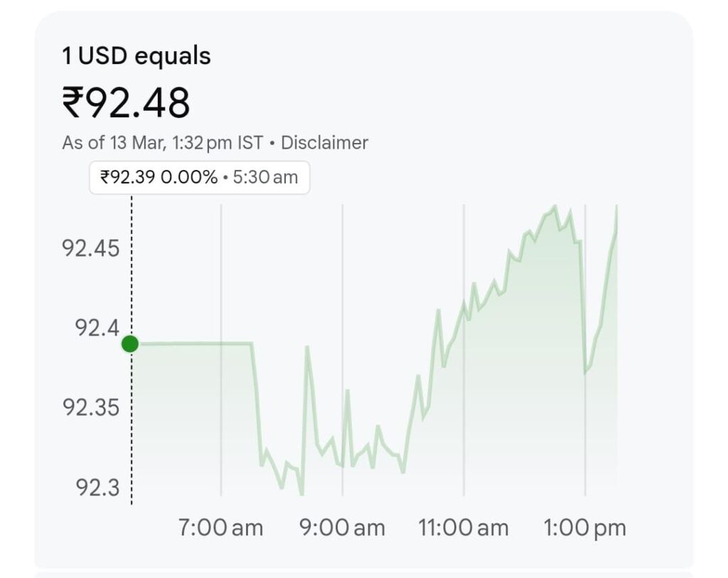The height and width of the screenshot is (578, 728).
Task: Click the 92.35 price axis label
Action: (x=90, y=408)
